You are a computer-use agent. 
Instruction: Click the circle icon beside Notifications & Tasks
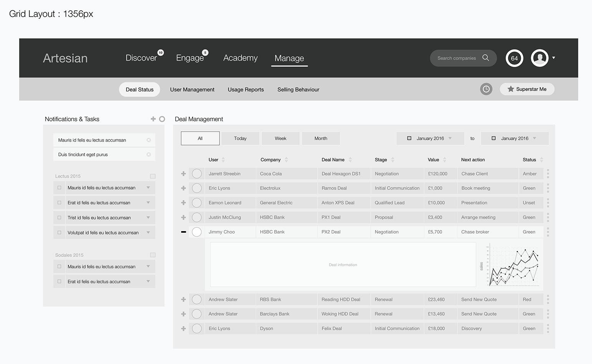point(162,119)
